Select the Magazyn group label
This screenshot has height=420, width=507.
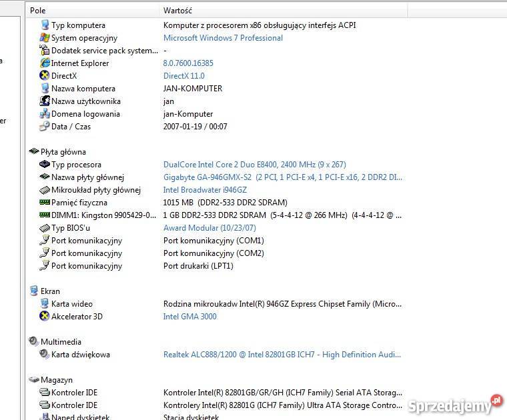click(x=57, y=380)
